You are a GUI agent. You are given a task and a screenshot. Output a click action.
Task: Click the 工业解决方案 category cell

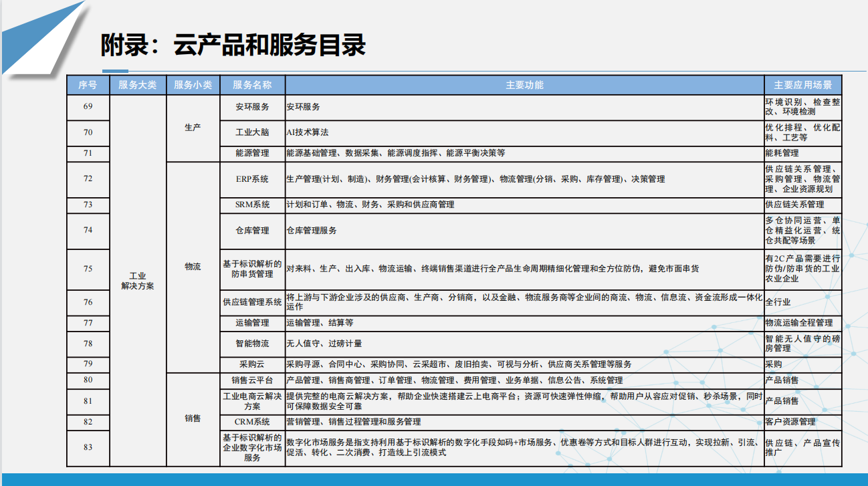pos(138,281)
